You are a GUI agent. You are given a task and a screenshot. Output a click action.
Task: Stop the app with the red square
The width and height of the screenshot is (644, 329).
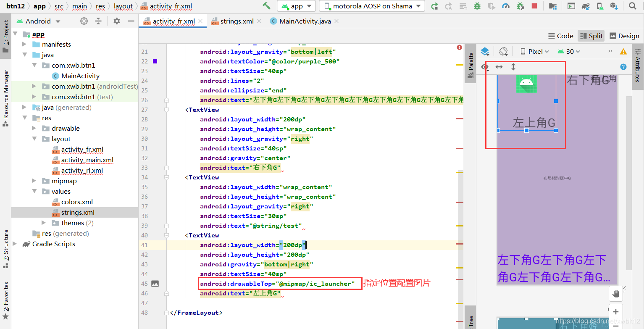coord(534,6)
